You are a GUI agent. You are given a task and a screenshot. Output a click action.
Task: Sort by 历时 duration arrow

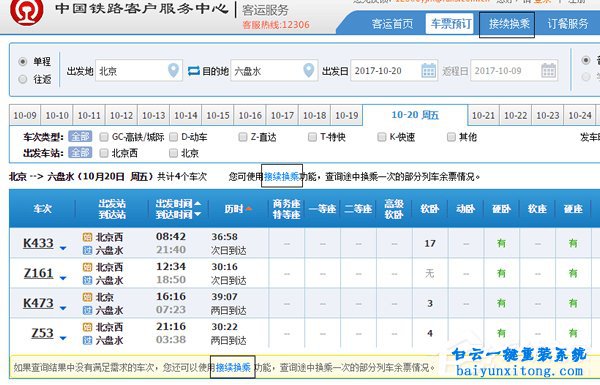[249, 209]
